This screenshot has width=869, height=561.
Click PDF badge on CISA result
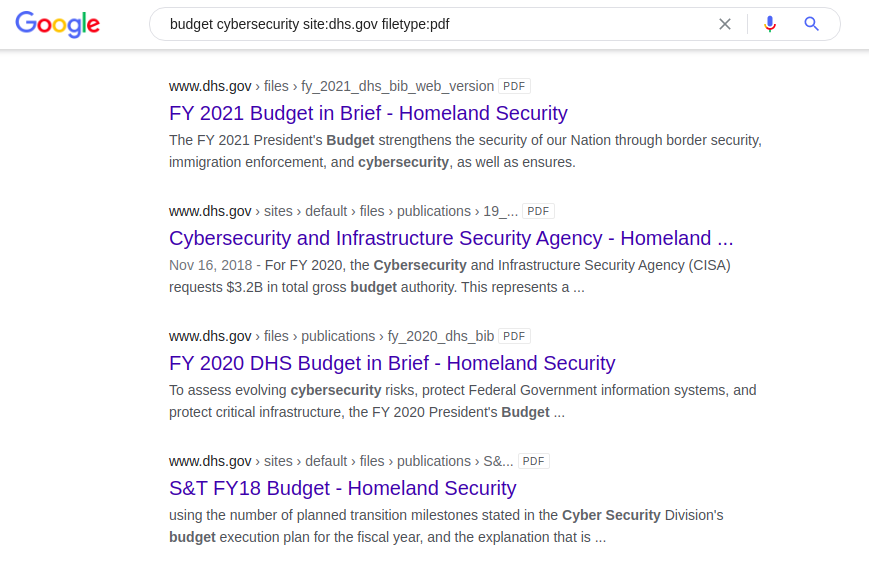point(538,211)
